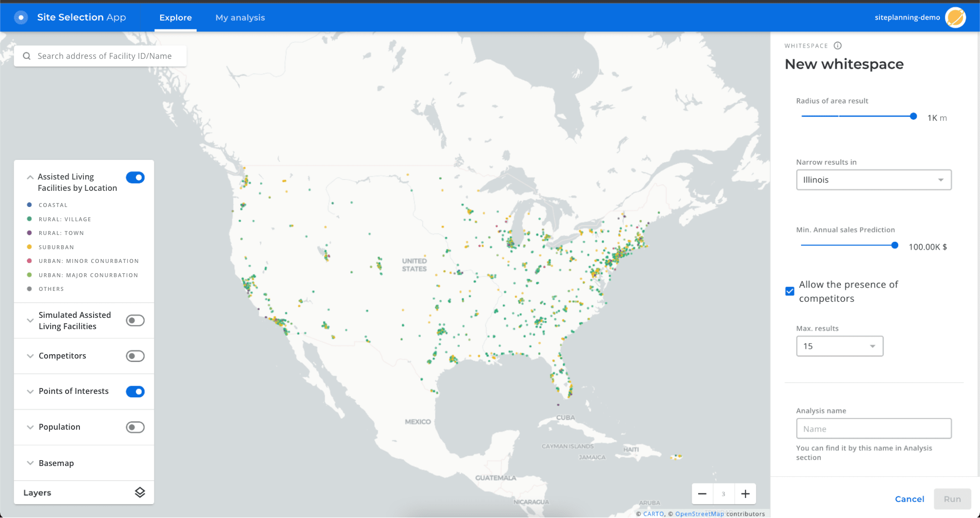Uncheck Allow the presence of competitors
Screen dimensions: 980x518
click(x=789, y=291)
